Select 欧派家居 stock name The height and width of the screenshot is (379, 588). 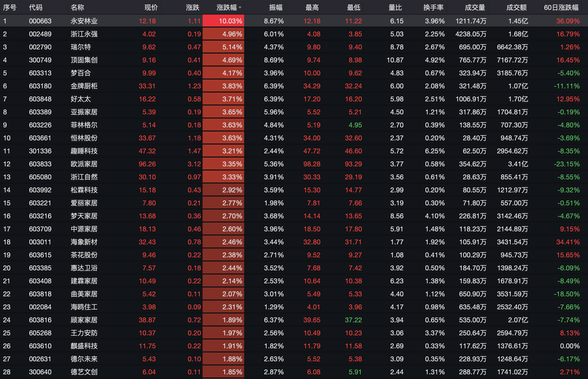84,164
